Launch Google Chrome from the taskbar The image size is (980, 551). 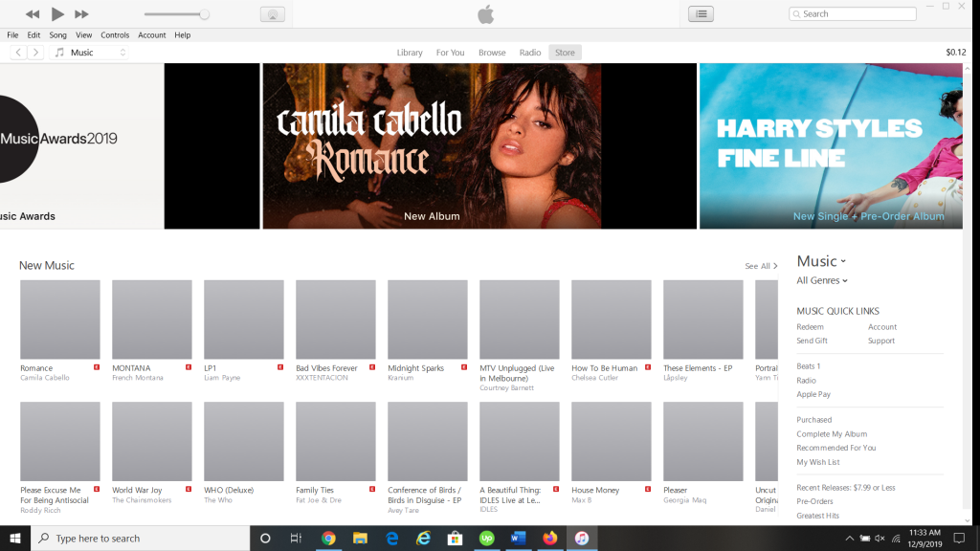pyautogui.click(x=328, y=538)
